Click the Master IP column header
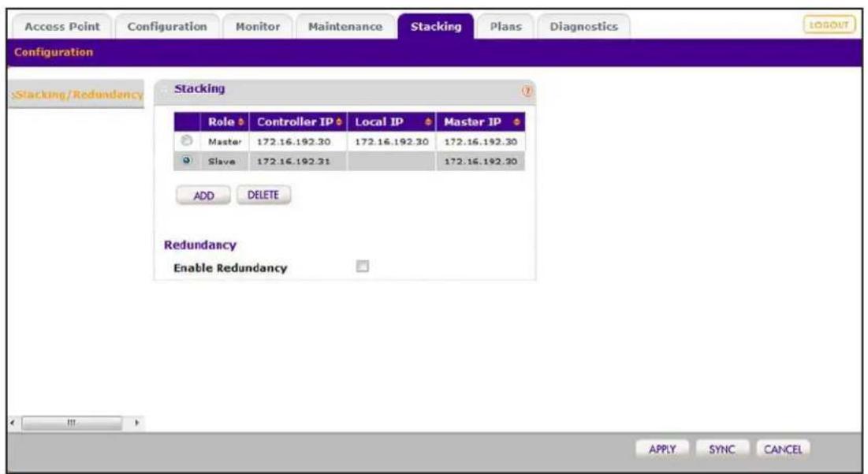The height and width of the screenshot is (474, 868). (x=480, y=121)
